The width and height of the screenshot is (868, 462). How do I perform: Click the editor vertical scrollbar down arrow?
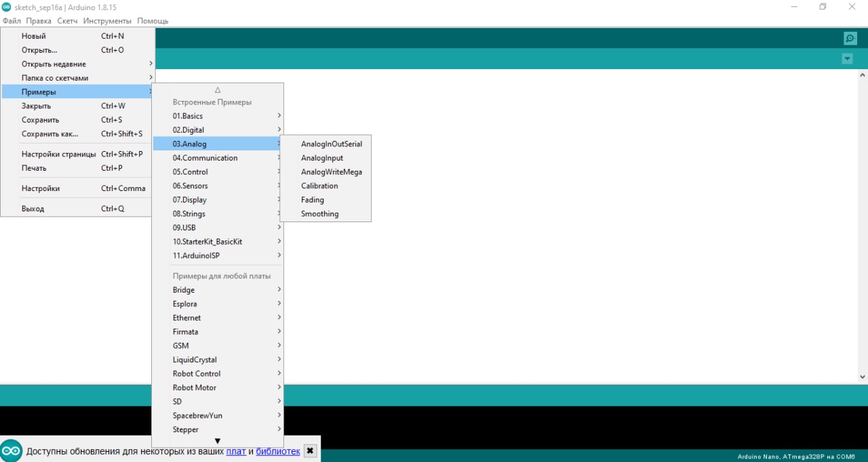863,377
